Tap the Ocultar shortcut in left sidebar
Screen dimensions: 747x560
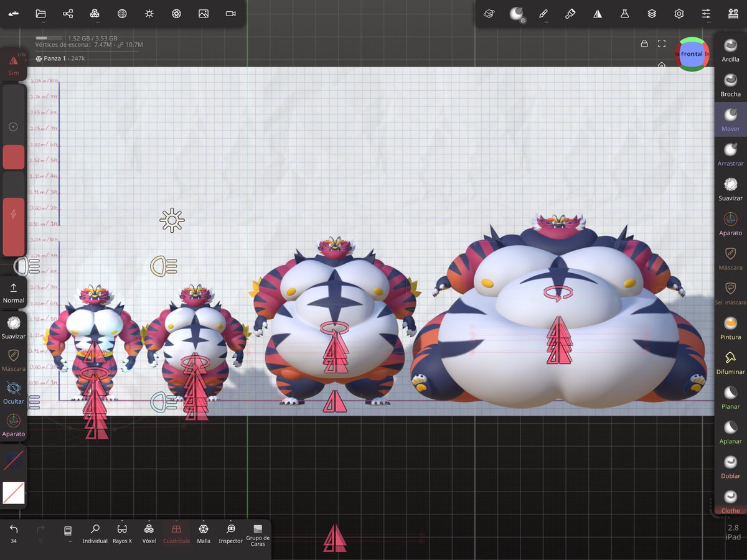(14, 393)
